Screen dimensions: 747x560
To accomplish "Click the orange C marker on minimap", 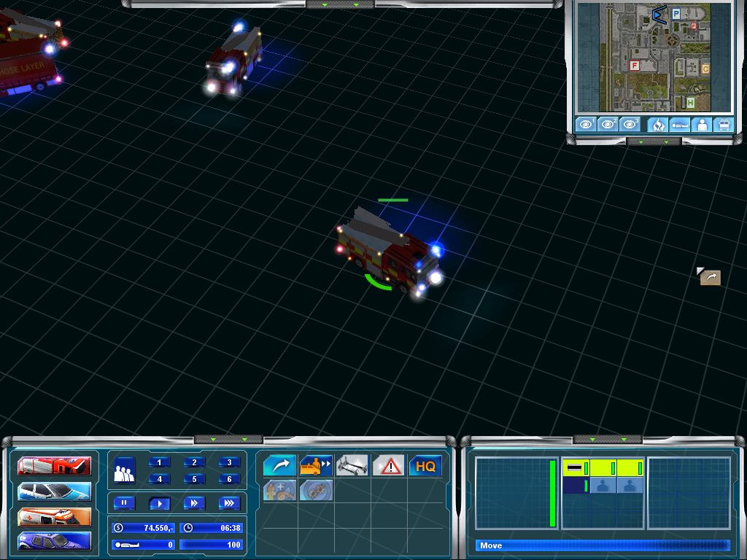I will click(x=705, y=69).
